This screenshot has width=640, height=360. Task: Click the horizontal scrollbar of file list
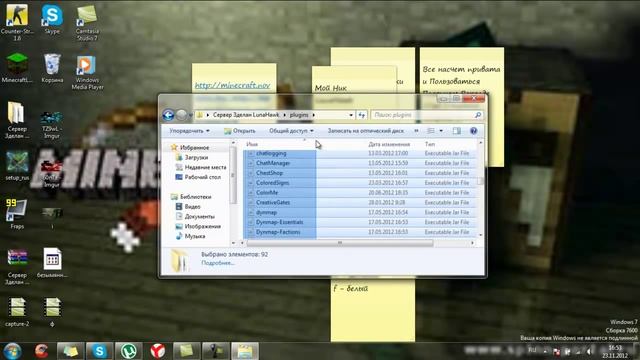[340, 243]
